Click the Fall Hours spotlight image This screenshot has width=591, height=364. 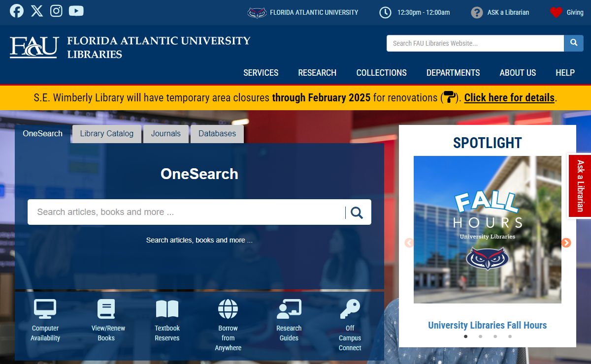tap(488, 230)
